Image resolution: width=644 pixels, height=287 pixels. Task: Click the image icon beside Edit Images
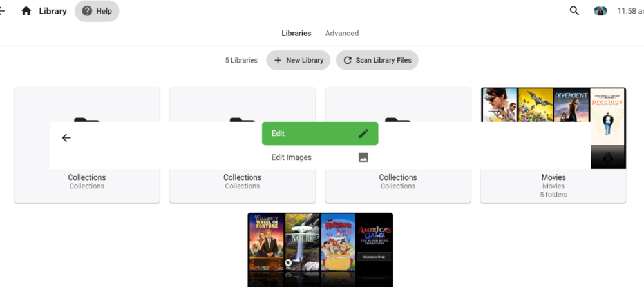(363, 157)
